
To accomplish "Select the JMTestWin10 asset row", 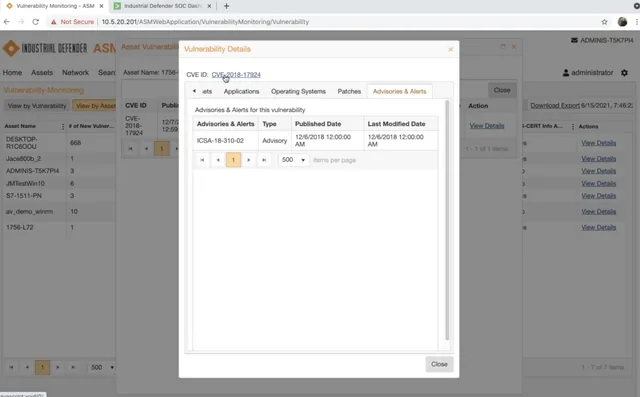I will [59, 183].
